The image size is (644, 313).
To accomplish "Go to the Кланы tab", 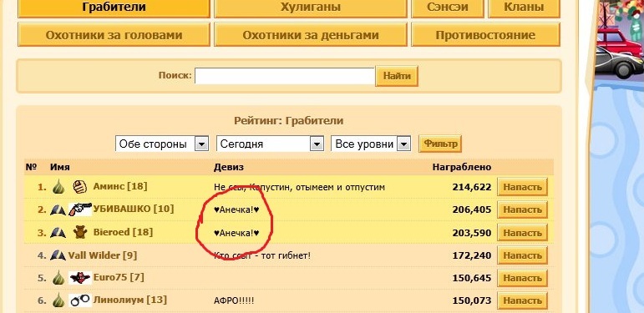I will 524,8.
